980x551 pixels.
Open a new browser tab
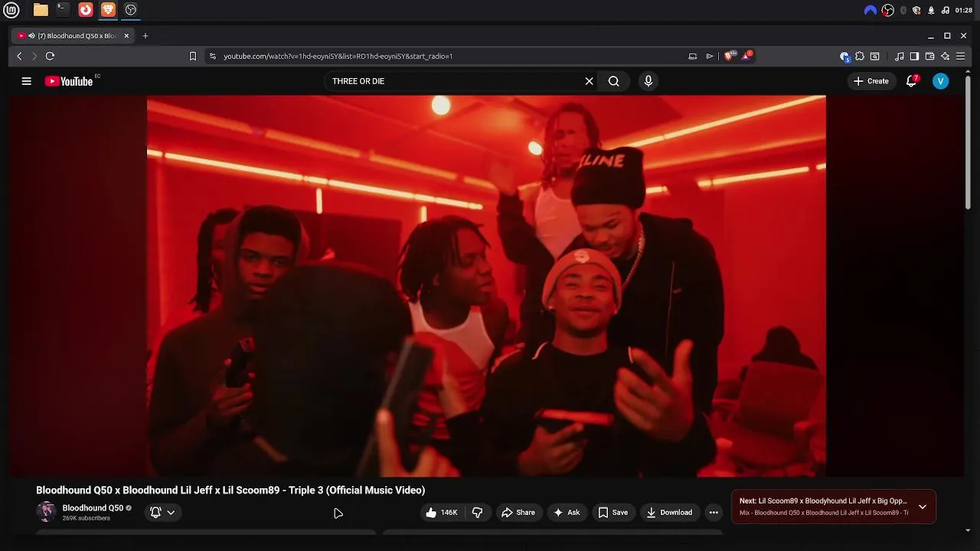(145, 36)
